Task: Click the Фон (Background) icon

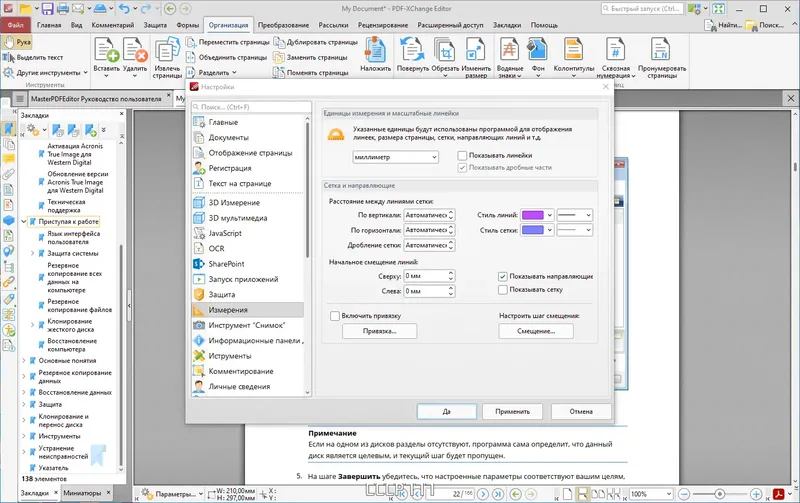Action: coord(538,50)
